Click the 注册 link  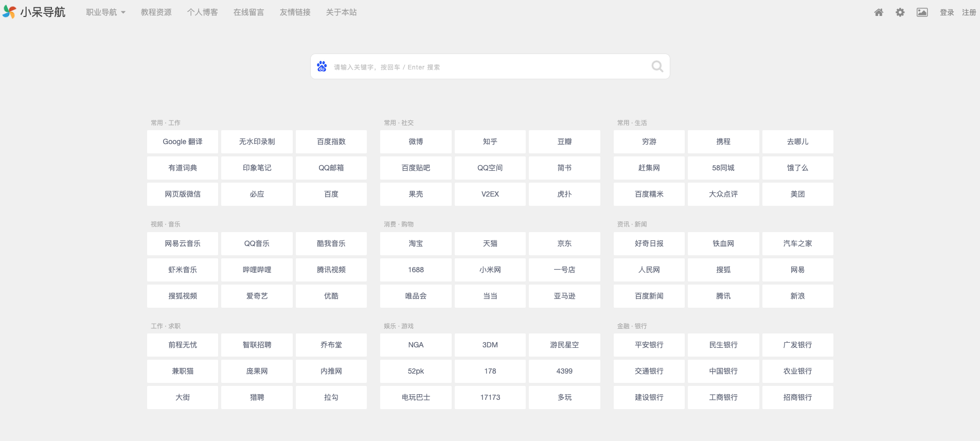[x=969, y=12]
